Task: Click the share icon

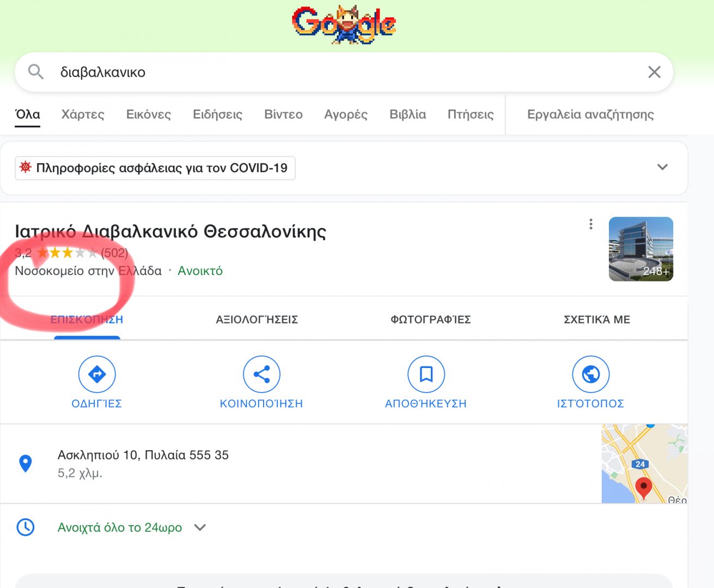Action: [x=261, y=374]
